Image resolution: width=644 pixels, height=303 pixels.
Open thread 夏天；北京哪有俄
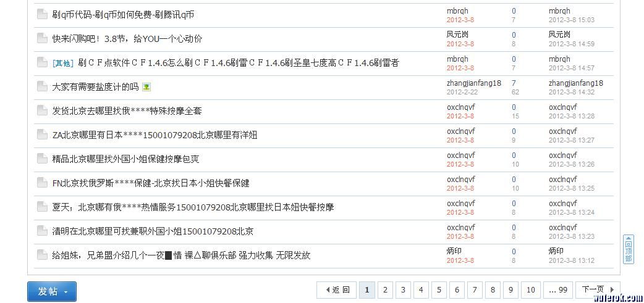193,207
